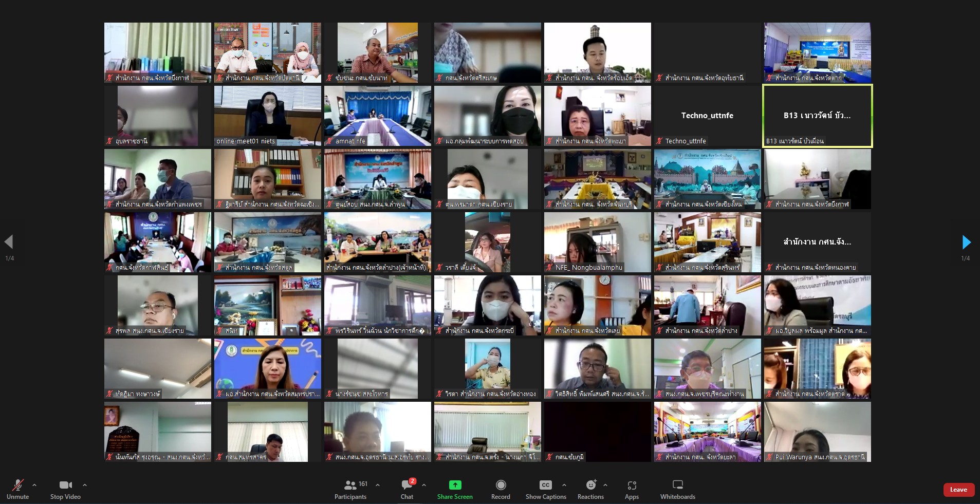Unmute the microphone
The image size is (980, 504).
[x=17, y=489]
